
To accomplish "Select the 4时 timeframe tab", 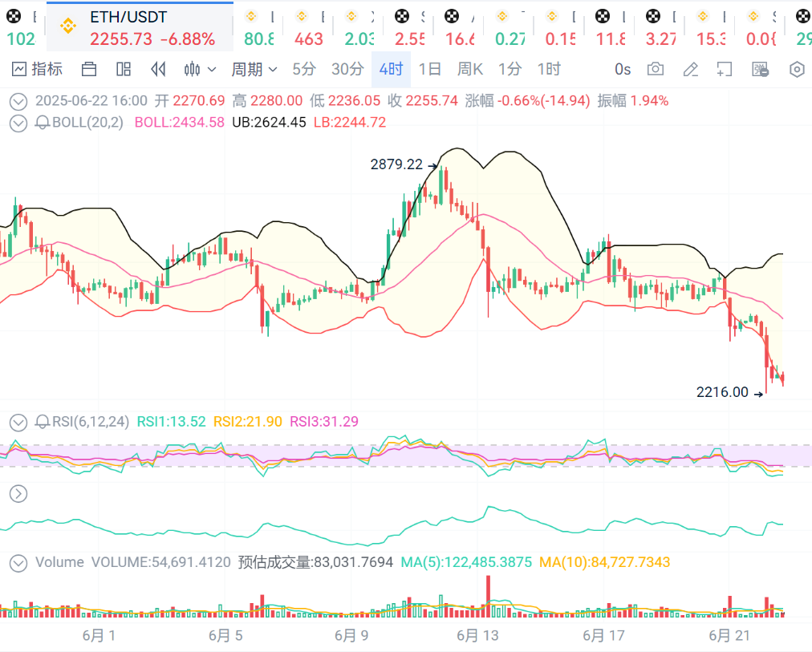I will (391, 69).
